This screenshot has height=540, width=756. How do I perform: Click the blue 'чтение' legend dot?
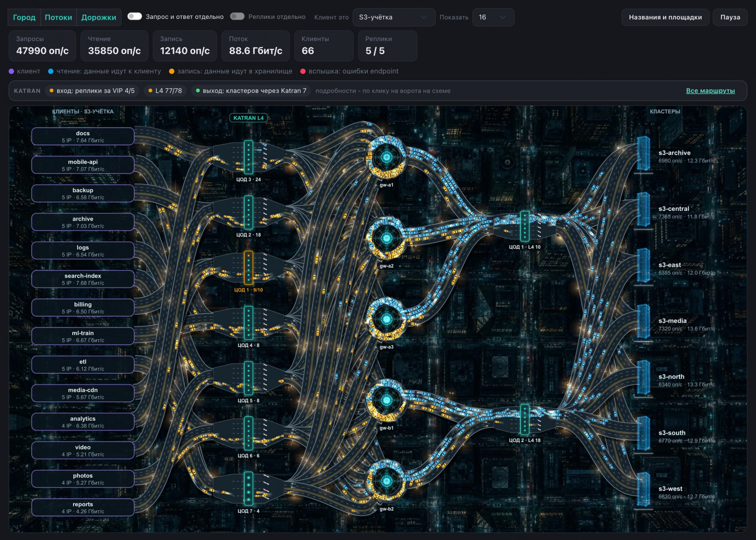(x=51, y=71)
